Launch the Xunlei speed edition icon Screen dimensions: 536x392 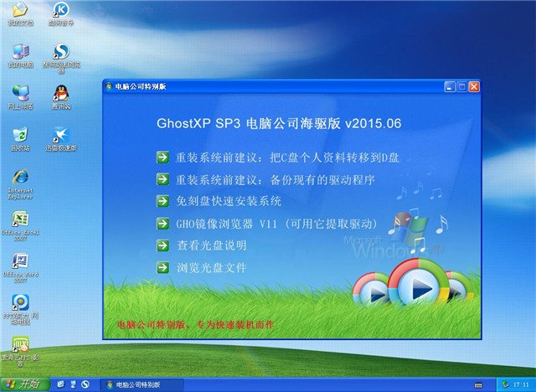(x=60, y=136)
